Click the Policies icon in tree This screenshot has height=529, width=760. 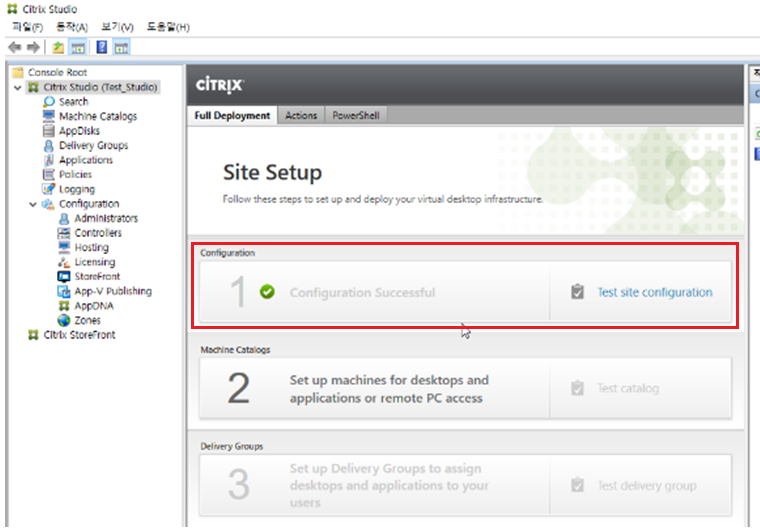click(x=48, y=175)
